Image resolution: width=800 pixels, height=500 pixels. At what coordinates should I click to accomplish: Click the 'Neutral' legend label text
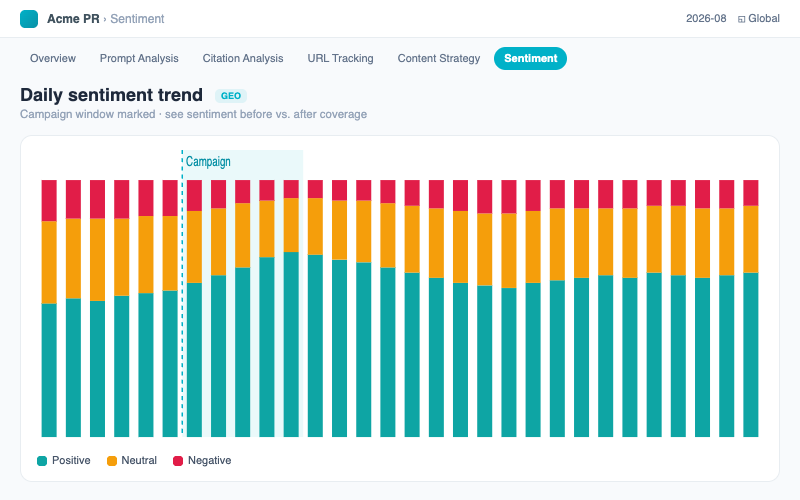coord(139,460)
